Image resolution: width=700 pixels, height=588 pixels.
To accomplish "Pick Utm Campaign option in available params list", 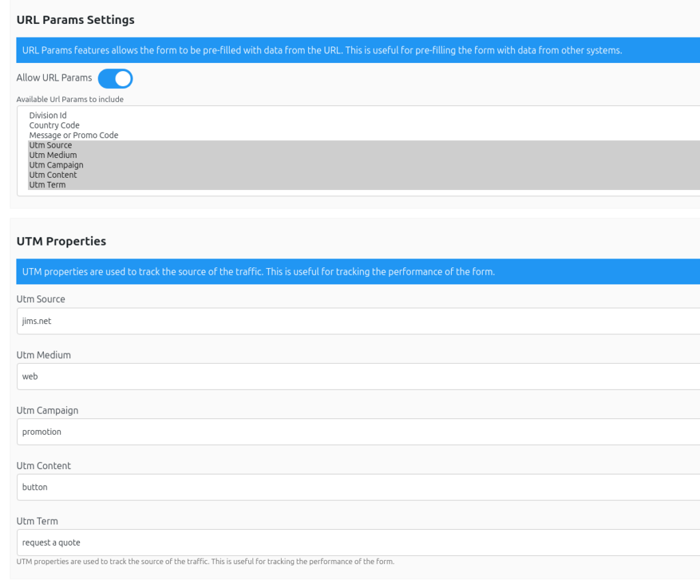I will pos(56,165).
